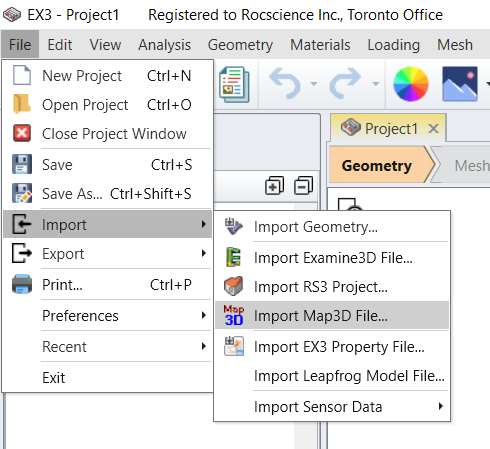This screenshot has width=490, height=449.
Task: Select Import EX3 Property File... entry
Action: 332,346
